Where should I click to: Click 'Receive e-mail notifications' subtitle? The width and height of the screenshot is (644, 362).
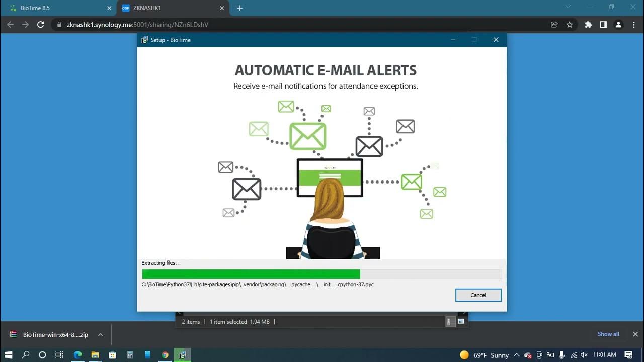point(326,86)
